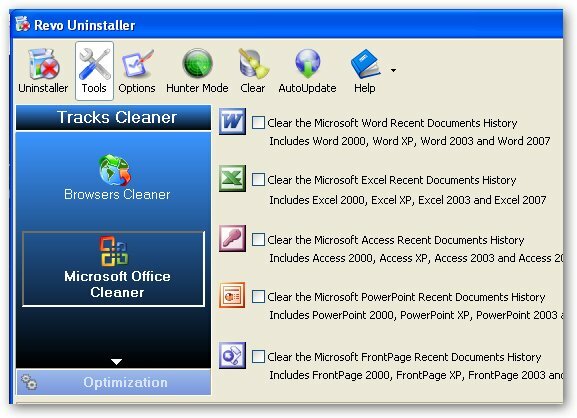This screenshot has height=418, width=577.
Task: Click the 'Includes FrontPage 2000' description line
Action: (x=416, y=375)
